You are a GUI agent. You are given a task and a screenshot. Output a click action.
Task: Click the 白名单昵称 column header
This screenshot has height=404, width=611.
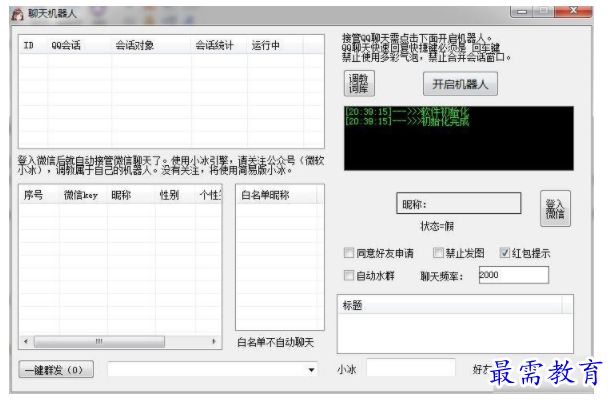(x=277, y=195)
